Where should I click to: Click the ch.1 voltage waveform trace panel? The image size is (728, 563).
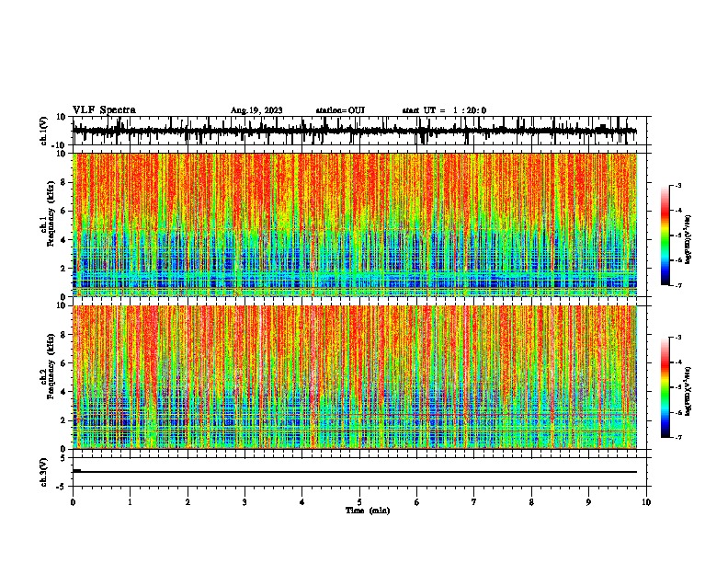coord(359,131)
